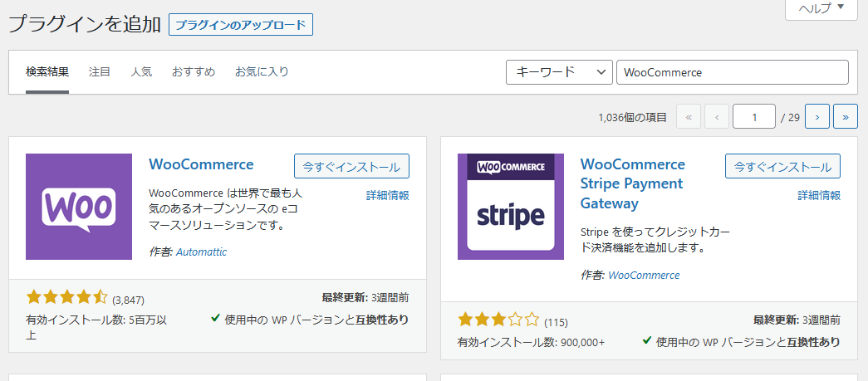
Task: Open the WooCommerce plugin logo thumbnail
Action: point(79,206)
